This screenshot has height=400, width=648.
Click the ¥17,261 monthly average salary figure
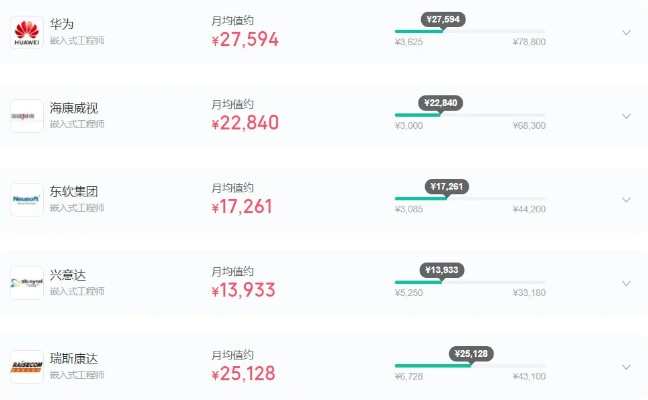242,207
